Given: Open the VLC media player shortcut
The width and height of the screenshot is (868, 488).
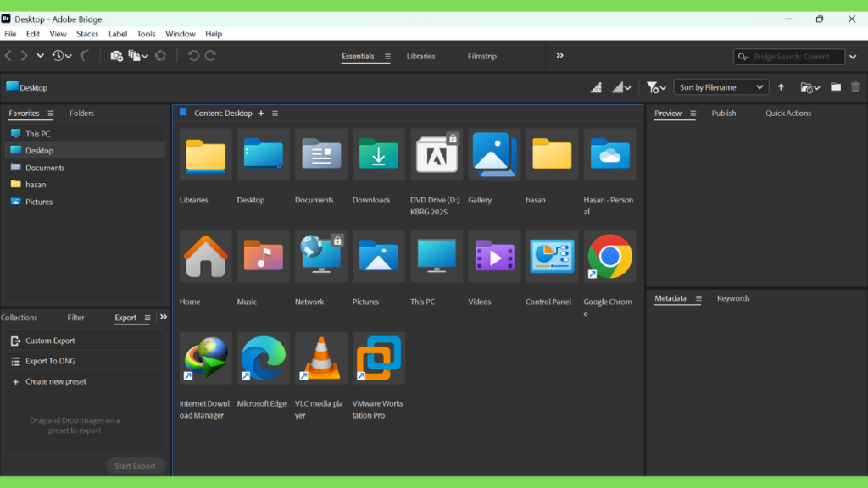Looking at the screenshot, I should click(x=320, y=358).
